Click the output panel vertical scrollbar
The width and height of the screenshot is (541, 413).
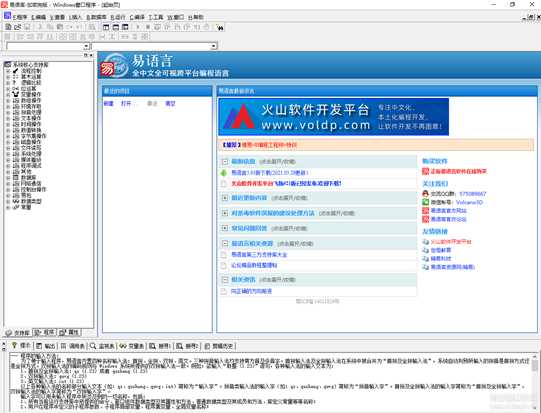tap(535, 382)
